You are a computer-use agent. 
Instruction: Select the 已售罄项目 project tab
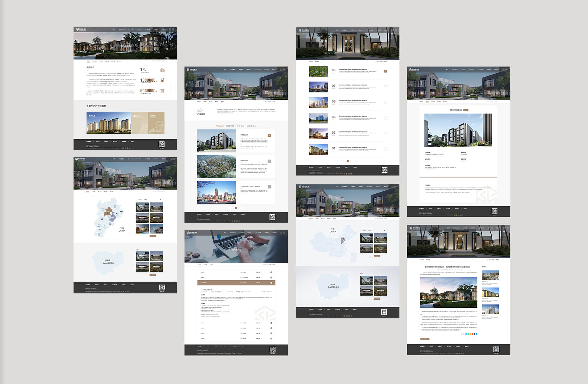pyautogui.click(x=251, y=126)
